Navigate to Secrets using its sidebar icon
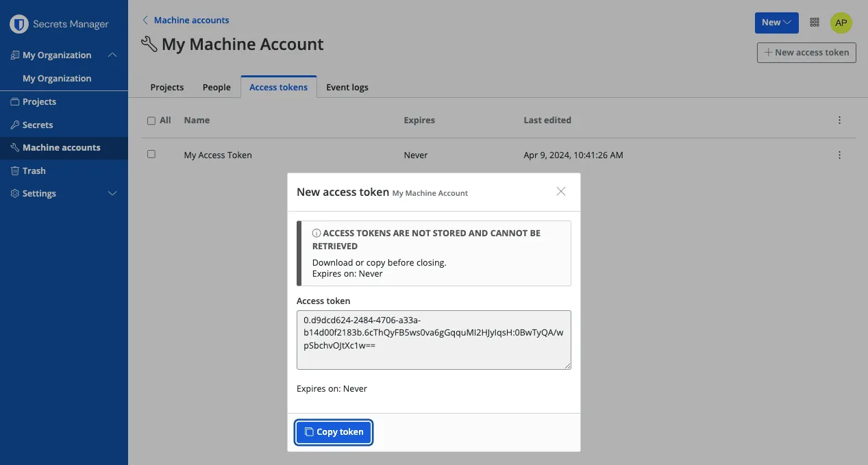The width and height of the screenshot is (868, 465). [x=15, y=125]
